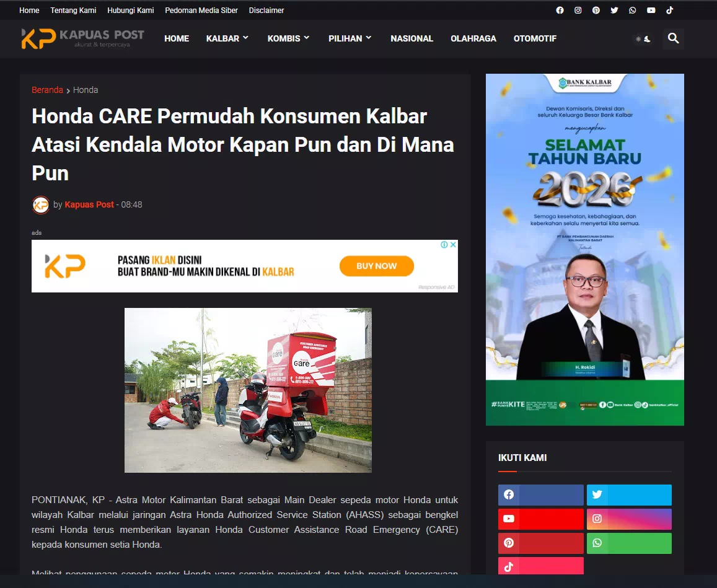Click the 08:48 post time
Screen dimensions: 717x588
click(132, 205)
